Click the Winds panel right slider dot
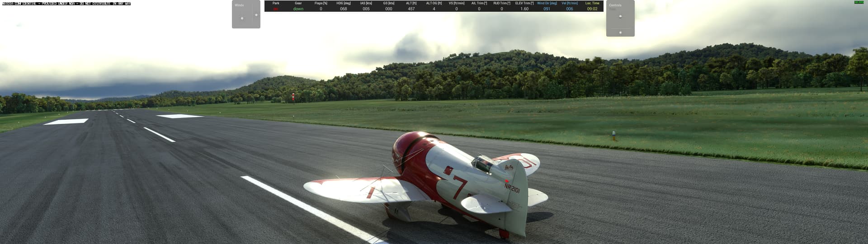The height and width of the screenshot is (244, 868). click(x=256, y=15)
